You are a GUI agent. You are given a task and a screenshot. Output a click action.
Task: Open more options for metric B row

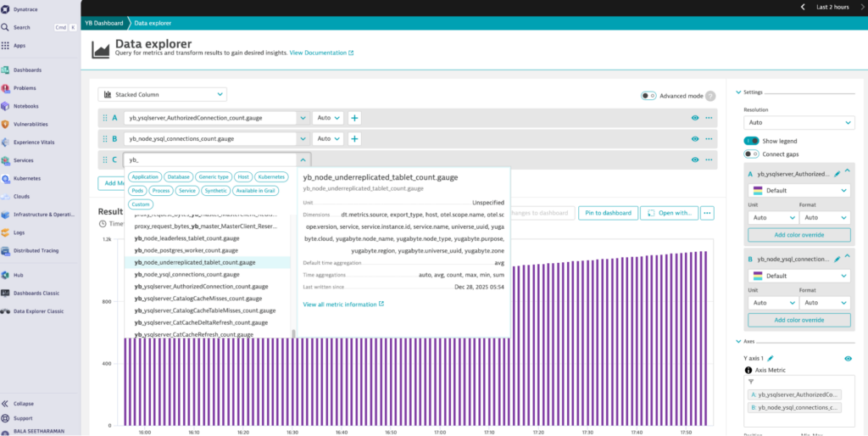coord(709,139)
